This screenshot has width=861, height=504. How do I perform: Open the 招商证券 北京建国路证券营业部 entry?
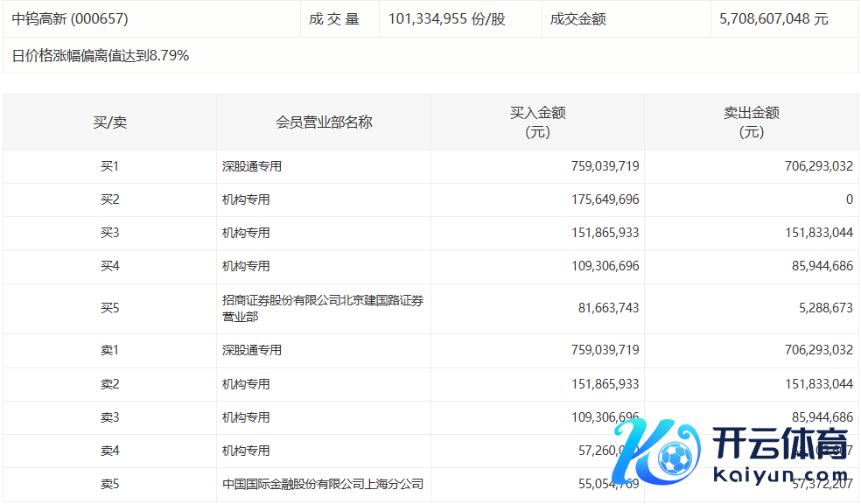(x=322, y=308)
